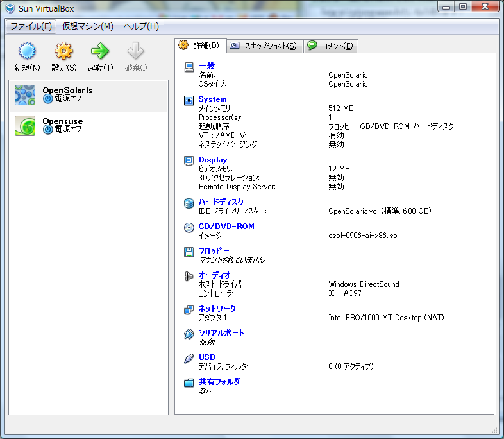The width and height of the screenshot is (504, 439).
Task: Click the ハードディスク disk icon
Action: point(189,203)
